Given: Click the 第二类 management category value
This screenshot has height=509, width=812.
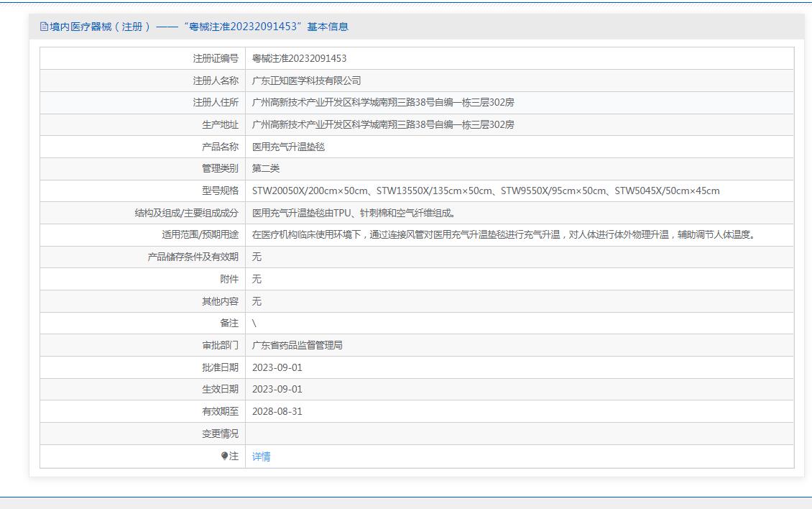Looking at the screenshot, I should (266, 168).
